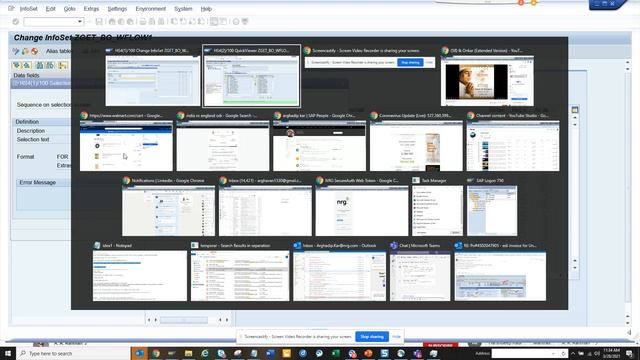Click Stop sharing in bottom Screencastify bar
This screenshot has height=360, width=640.
[372, 337]
